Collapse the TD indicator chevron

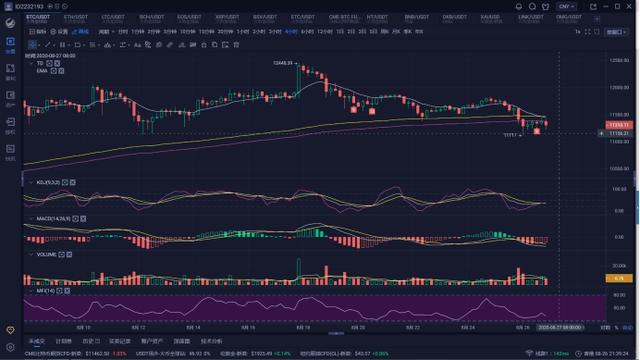tap(31, 63)
